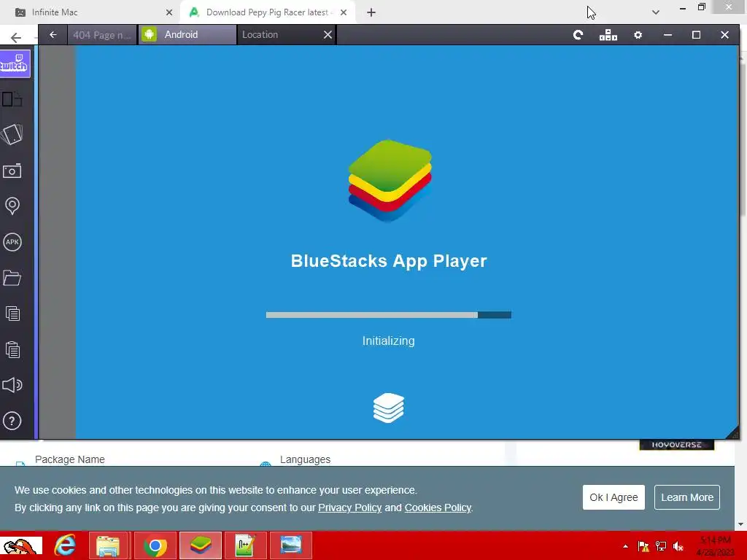Open the Cookies Policy link
Image resolution: width=747 pixels, height=560 pixels.
[x=438, y=507]
